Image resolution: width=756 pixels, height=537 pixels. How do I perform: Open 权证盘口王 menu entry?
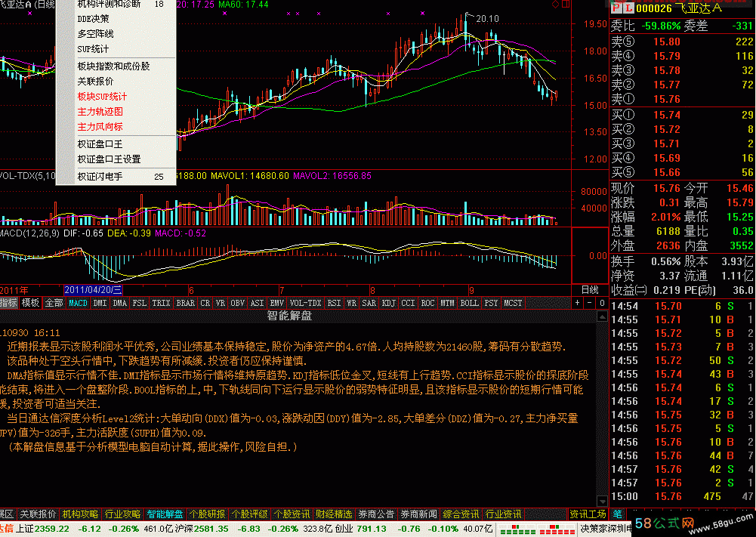click(x=116, y=144)
